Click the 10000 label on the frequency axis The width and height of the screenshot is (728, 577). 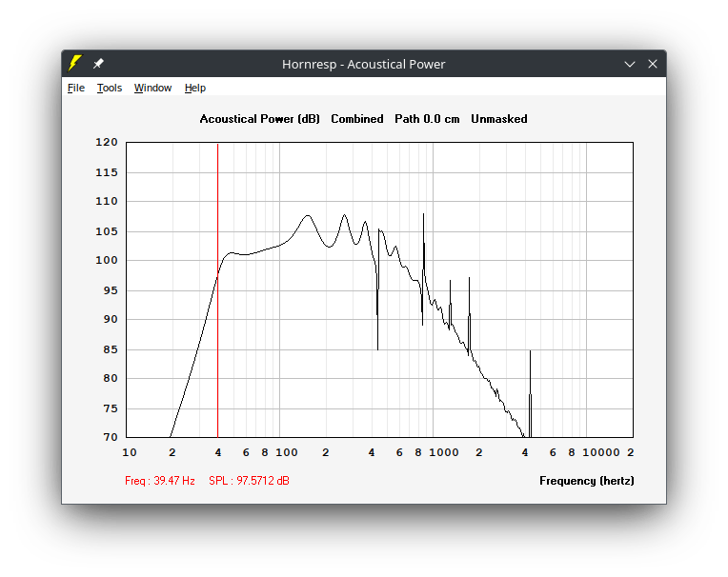pyautogui.click(x=601, y=452)
